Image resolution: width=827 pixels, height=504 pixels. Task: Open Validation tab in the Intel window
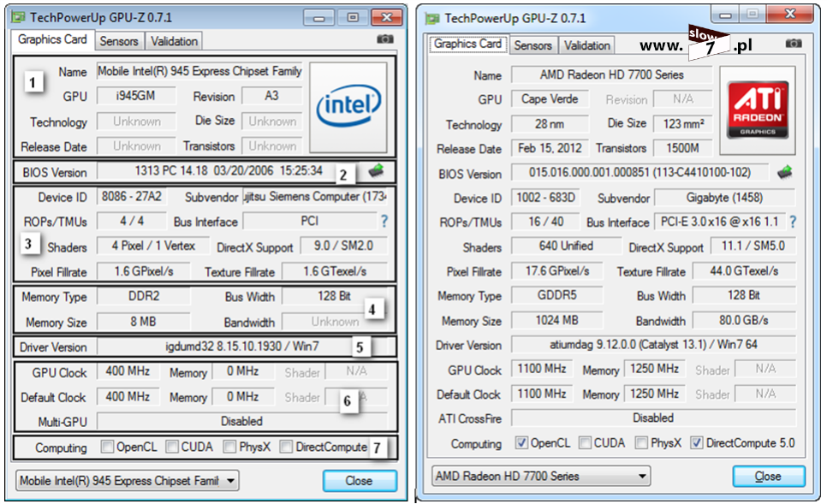click(x=174, y=41)
